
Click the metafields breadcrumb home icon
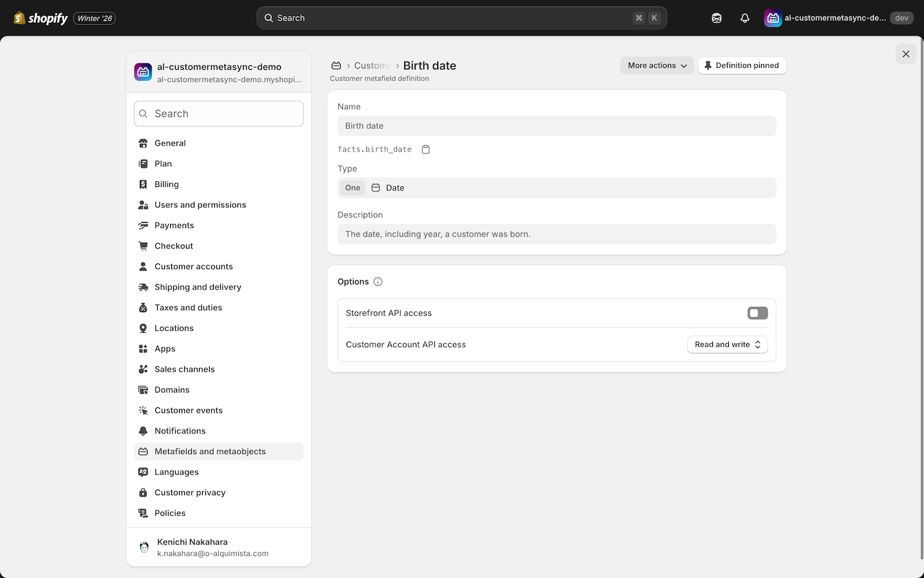(x=336, y=66)
